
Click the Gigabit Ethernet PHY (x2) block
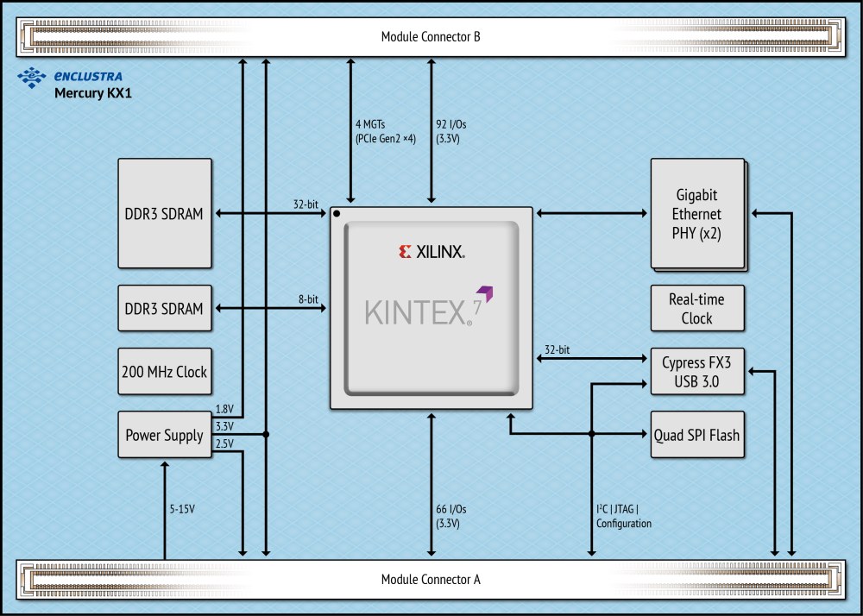(x=698, y=214)
